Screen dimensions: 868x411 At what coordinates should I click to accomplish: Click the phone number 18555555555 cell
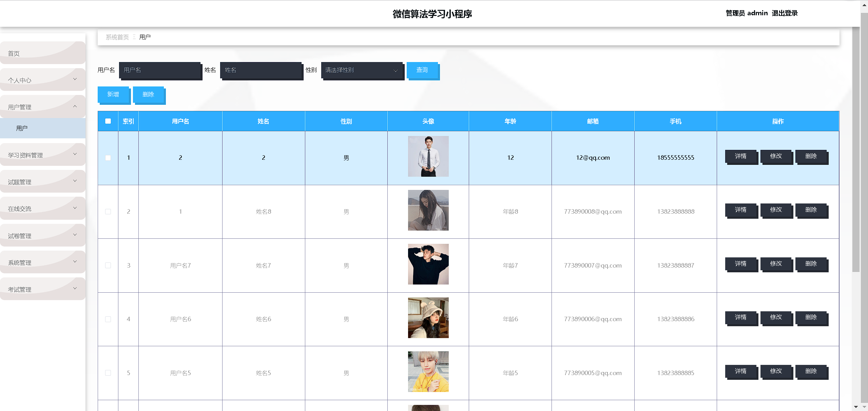coord(676,158)
